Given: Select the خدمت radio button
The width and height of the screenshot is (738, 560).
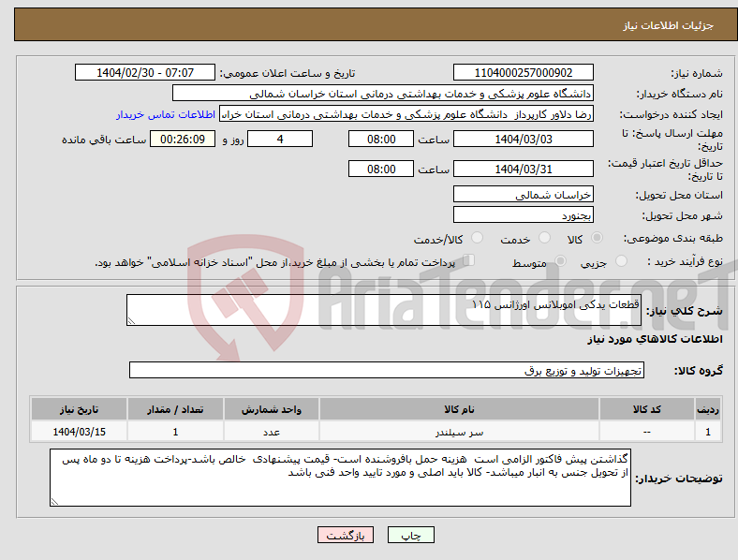Looking at the screenshot, I should coord(544,238).
